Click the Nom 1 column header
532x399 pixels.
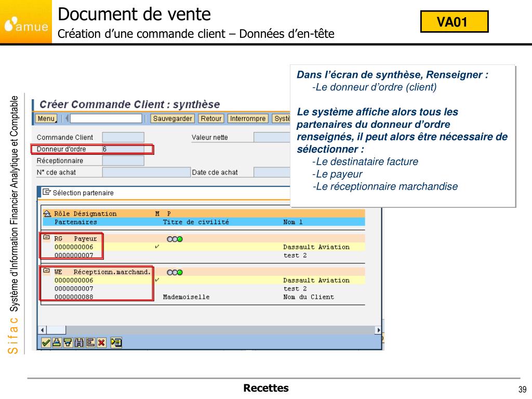(x=293, y=222)
